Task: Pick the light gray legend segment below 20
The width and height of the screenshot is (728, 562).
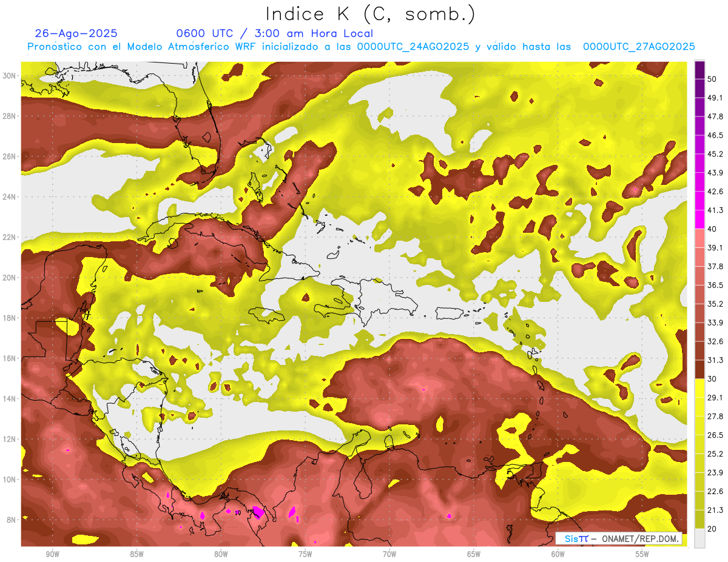Action: tap(700, 538)
